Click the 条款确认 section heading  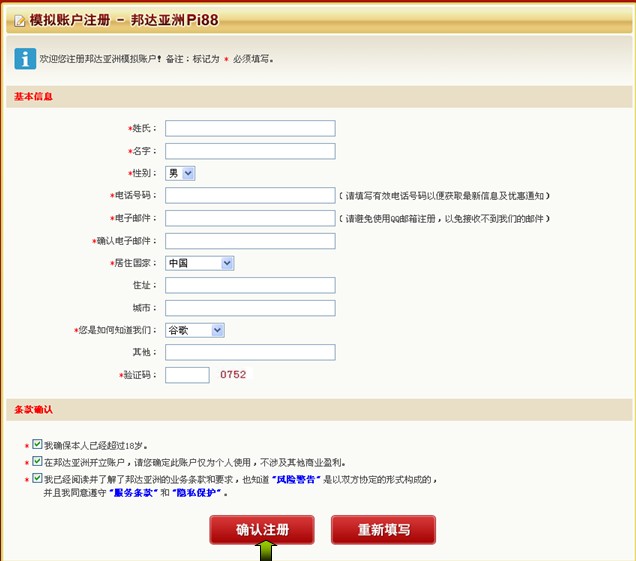pos(33,410)
